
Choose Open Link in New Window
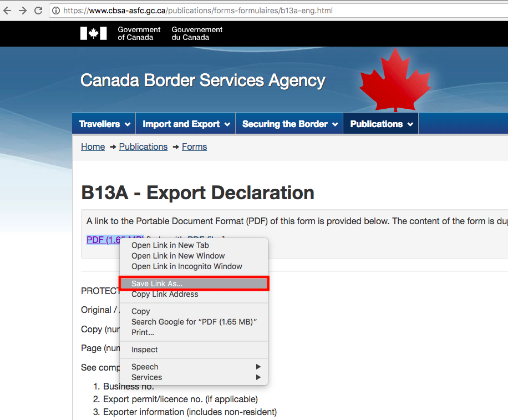[194, 256]
